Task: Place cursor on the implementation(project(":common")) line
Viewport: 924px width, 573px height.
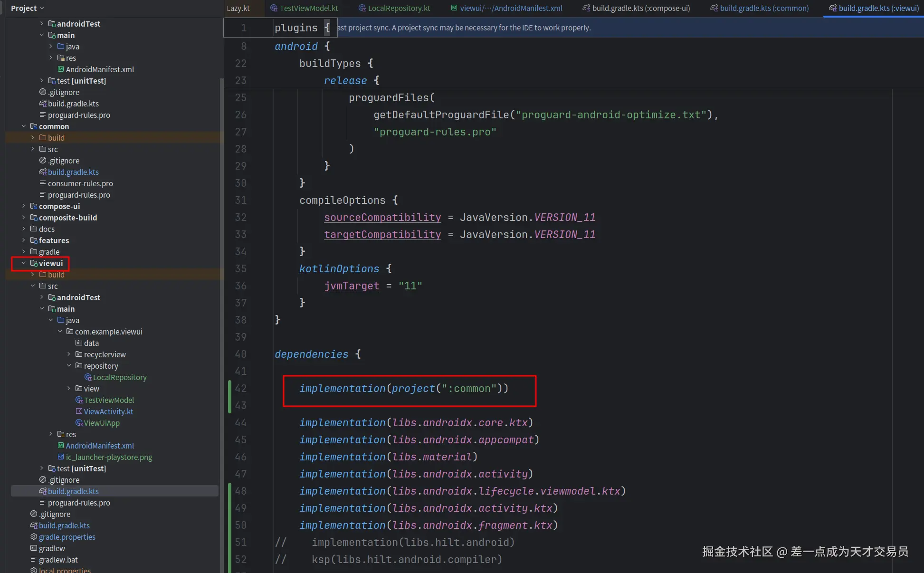Action: (x=404, y=389)
